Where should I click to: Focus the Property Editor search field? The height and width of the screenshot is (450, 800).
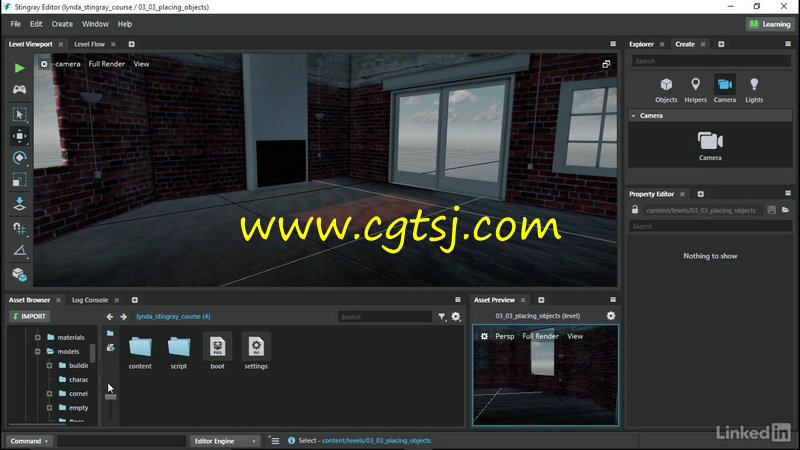[x=710, y=226]
